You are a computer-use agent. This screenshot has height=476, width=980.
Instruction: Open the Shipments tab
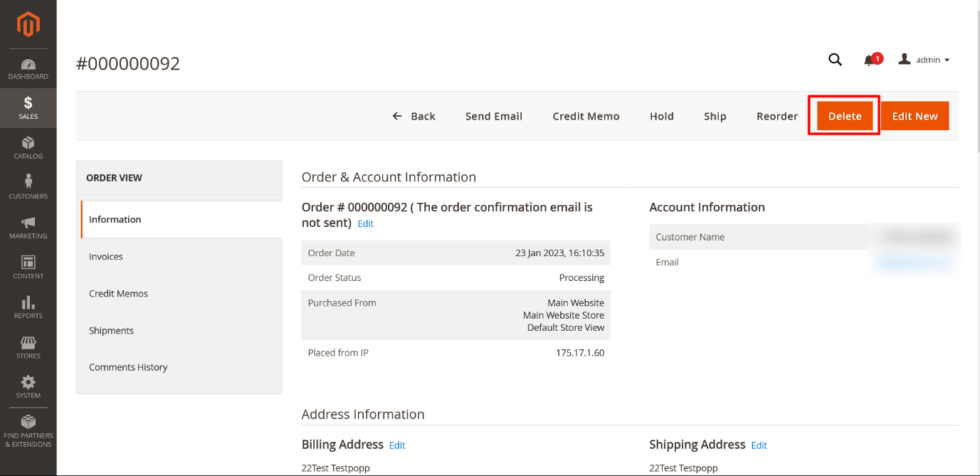pos(111,330)
